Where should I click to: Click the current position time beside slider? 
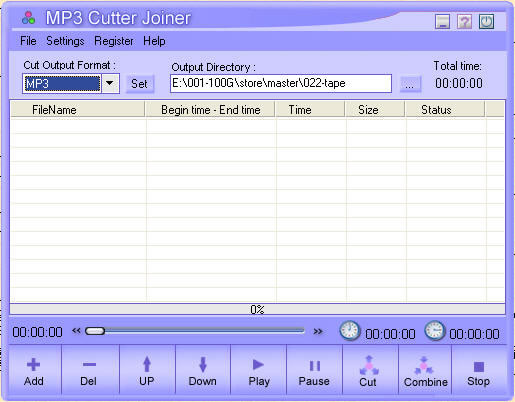pos(37,332)
